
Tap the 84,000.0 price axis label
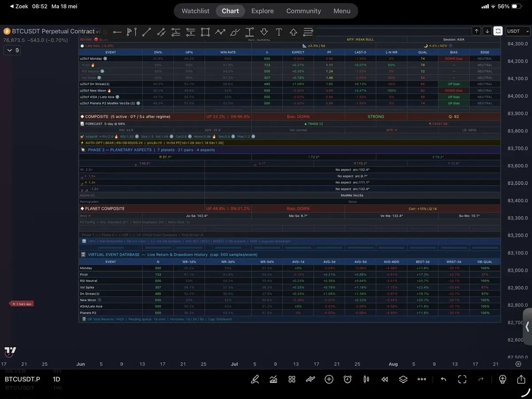517,96
